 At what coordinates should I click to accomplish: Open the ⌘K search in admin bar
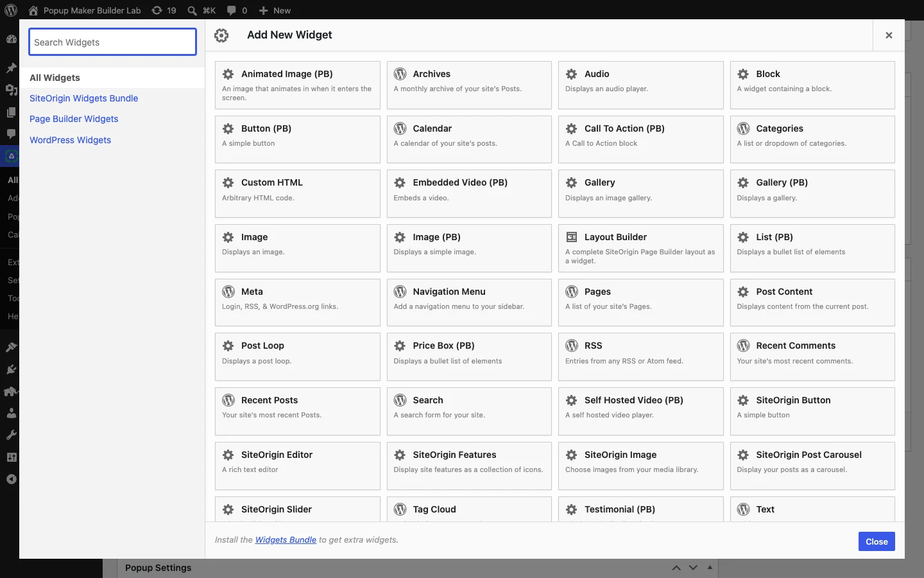click(201, 10)
